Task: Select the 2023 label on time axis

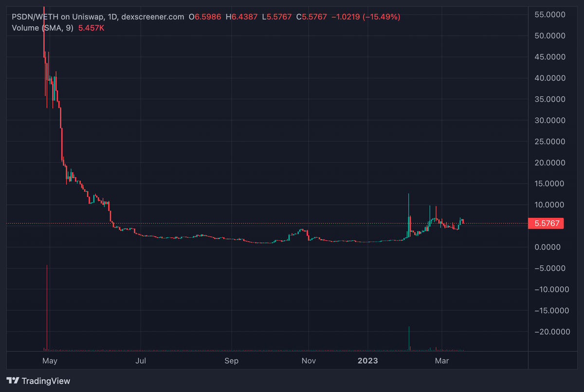Action: pyautogui.click(x=367, y=361)
